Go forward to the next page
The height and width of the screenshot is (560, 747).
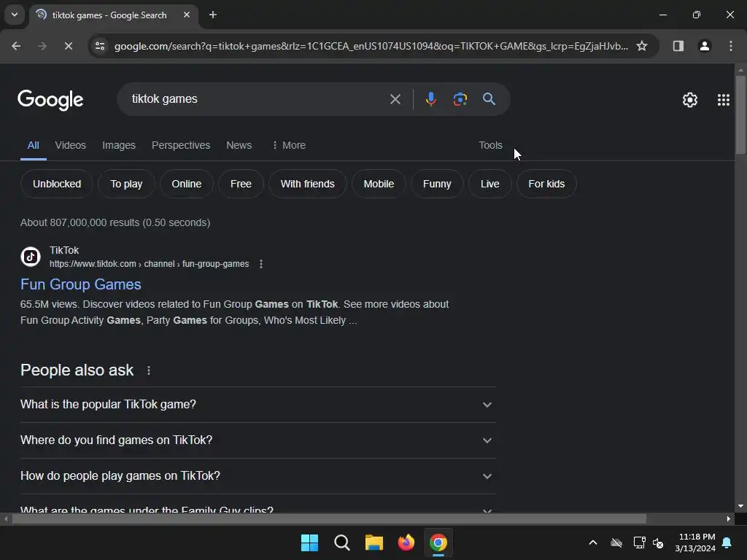tap(42, 46)
